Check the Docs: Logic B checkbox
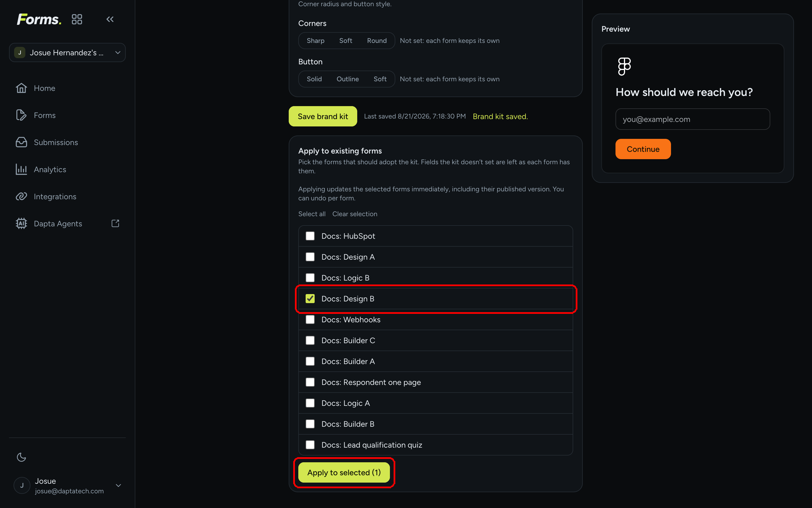 (x=310, y=277)
